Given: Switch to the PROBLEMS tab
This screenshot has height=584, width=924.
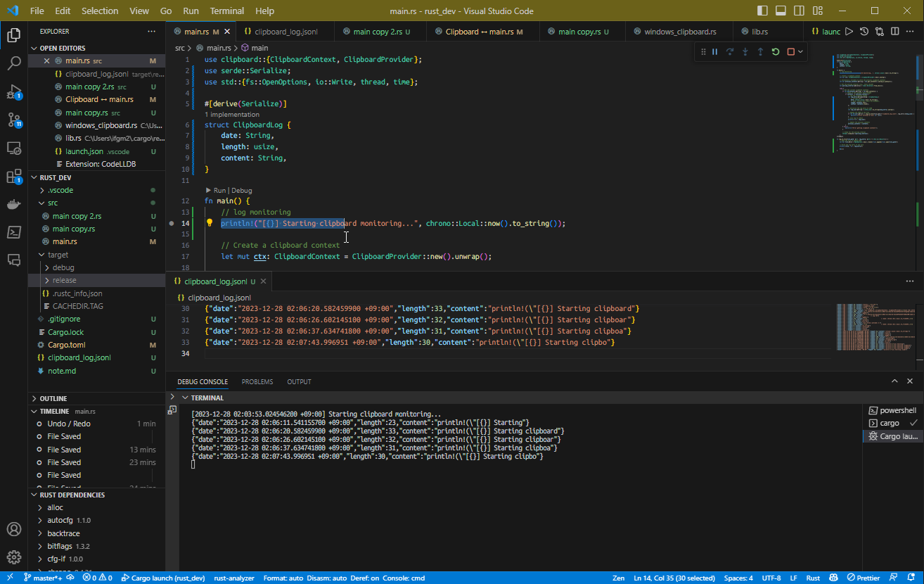Looking at the screenshot, I should [257, 381].
